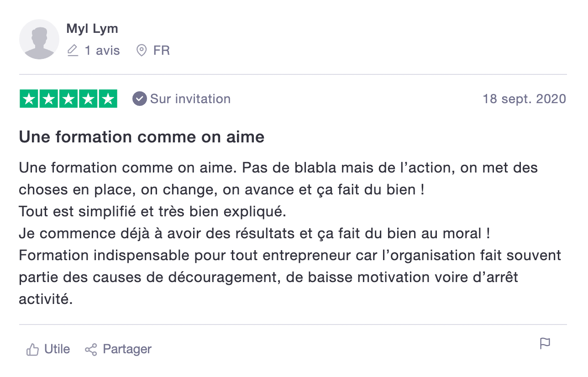Image resolution: width=588 pixels, height=377 pixels.
Task: Click the FR country label
Action: (x=162, y=50)
